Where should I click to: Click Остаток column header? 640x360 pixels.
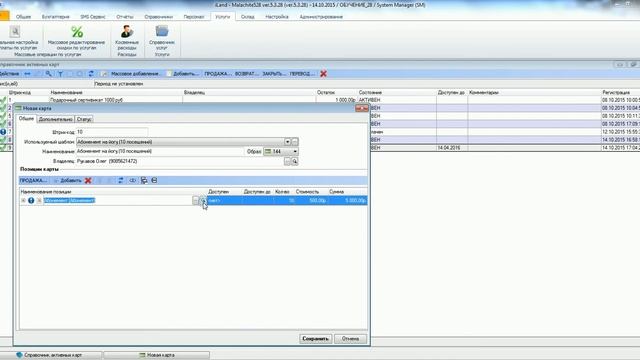pyautogui.click(x=326, y=93)
